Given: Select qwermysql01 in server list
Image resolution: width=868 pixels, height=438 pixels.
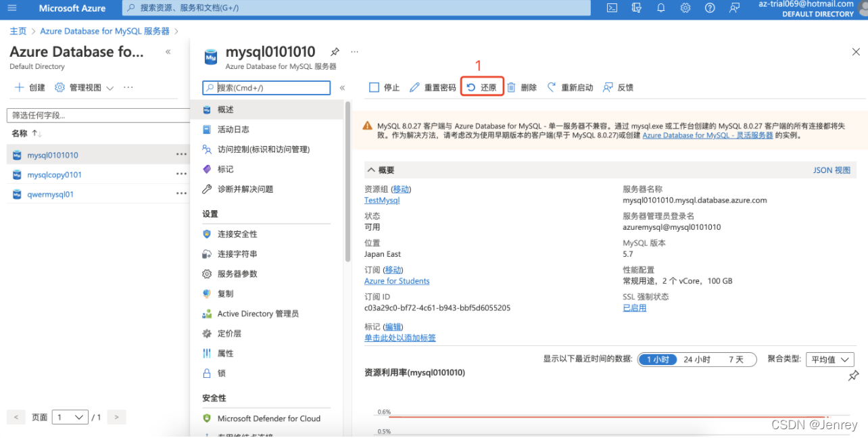Looking at the screenshot, I should point(51,194).
